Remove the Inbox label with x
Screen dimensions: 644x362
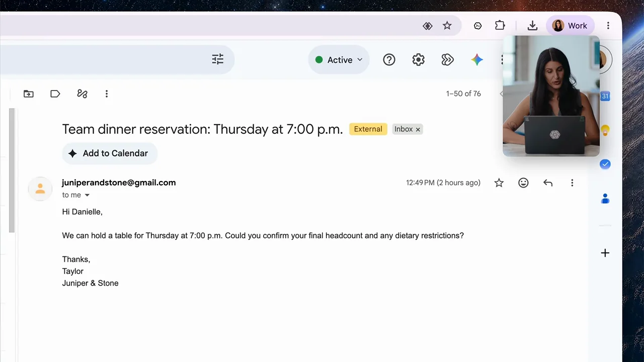(418, 129)
